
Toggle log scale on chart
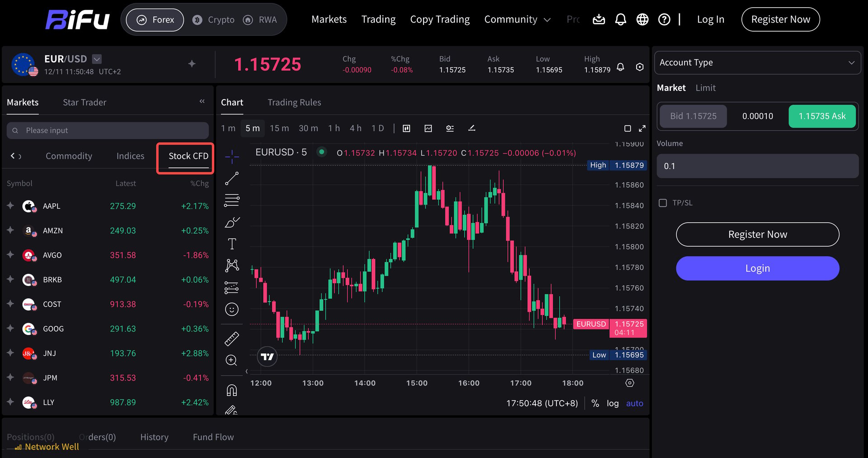613,403
